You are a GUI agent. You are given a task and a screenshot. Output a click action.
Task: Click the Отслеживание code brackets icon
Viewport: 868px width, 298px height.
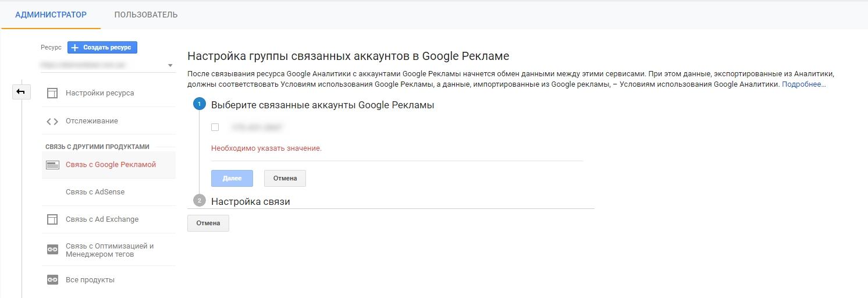point(52,121)
